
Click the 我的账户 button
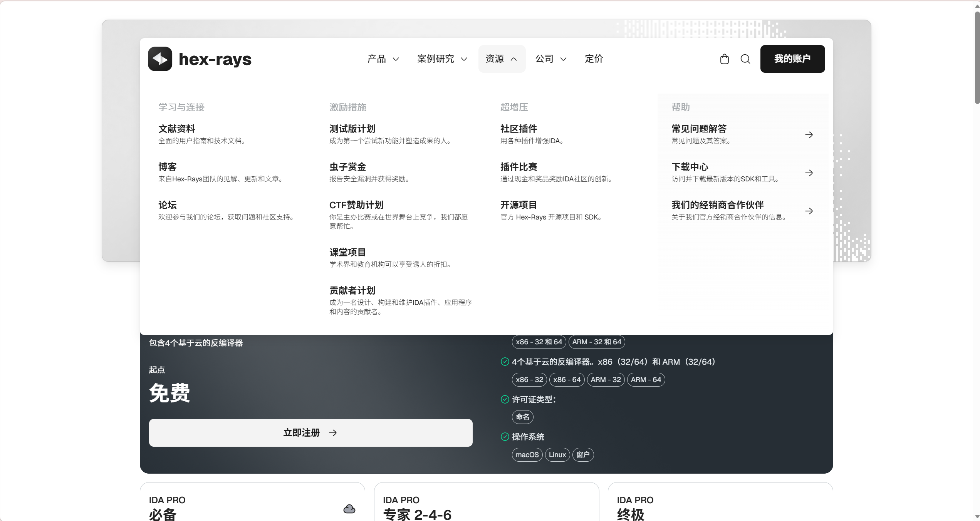[x=792, y=59]
